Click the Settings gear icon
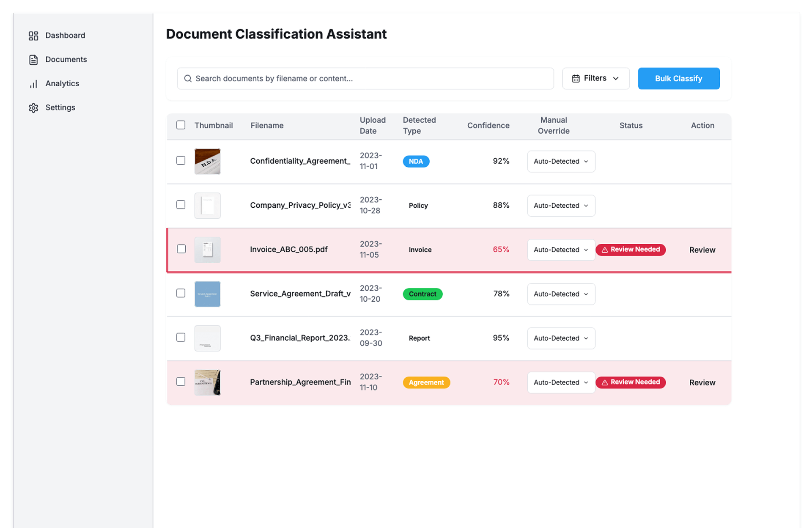The height and width of the screenshot is (528, 812). (x=33, y=108)
